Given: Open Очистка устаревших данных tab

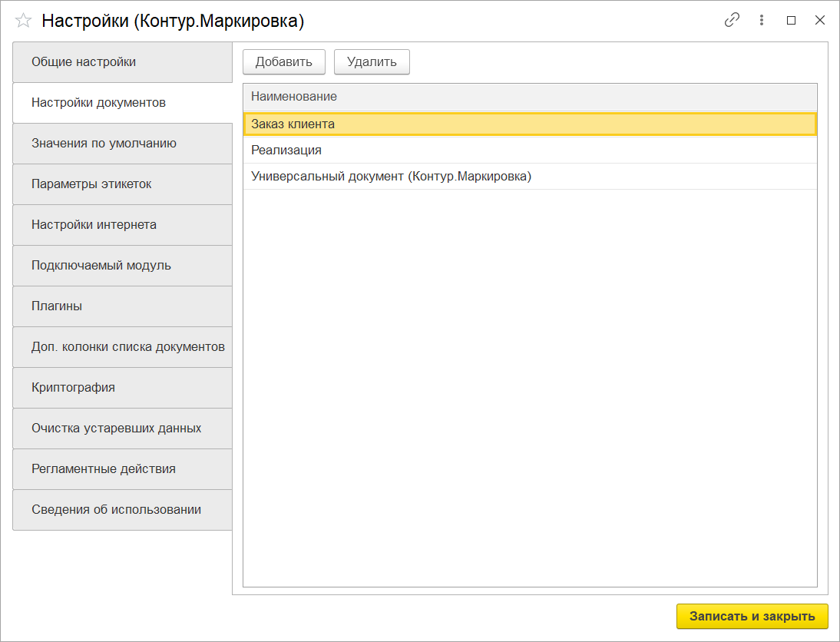Looking at the screenshot, I should point(122,429).
